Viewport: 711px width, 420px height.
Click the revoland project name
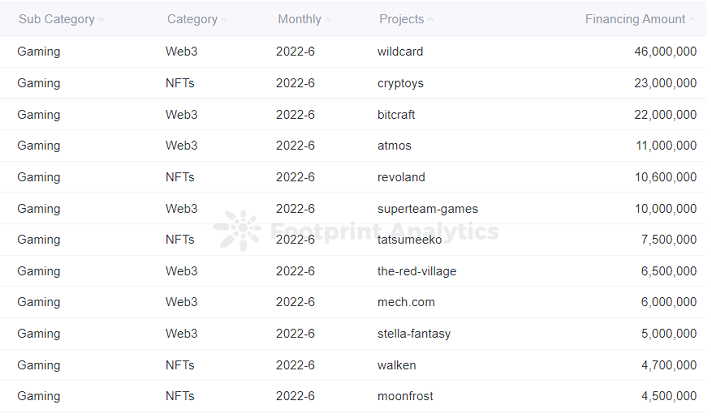click(401, 177)
